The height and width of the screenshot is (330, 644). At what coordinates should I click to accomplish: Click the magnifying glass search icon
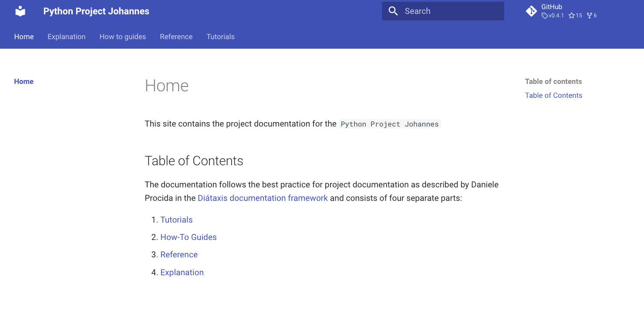click(393, 11)
